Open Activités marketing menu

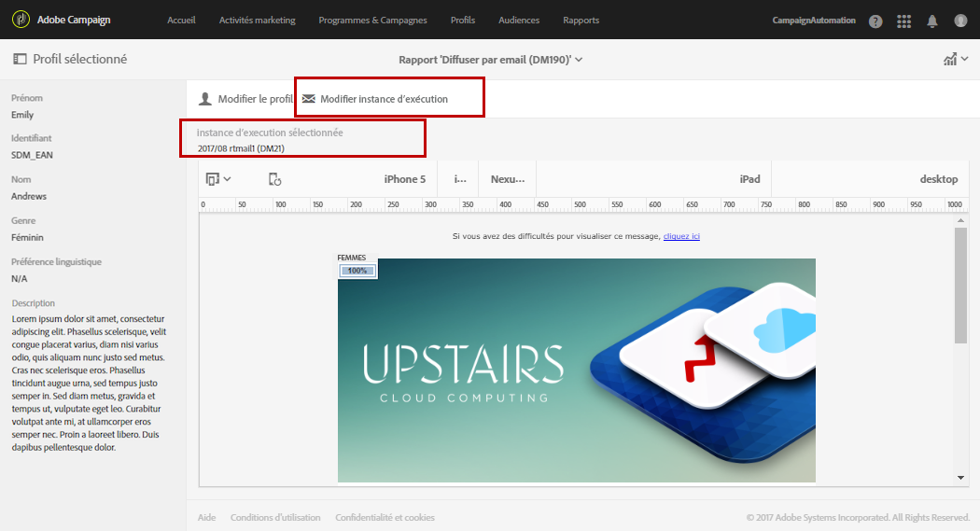257,20
